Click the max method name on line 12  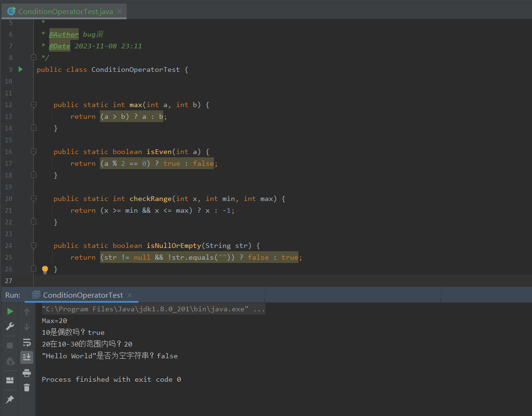[136, 105]
